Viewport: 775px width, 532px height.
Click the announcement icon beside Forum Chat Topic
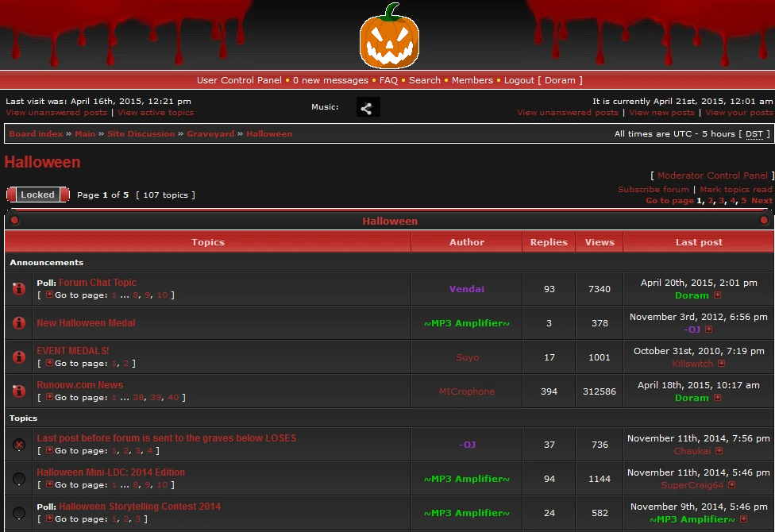click(x=18, y=288)
